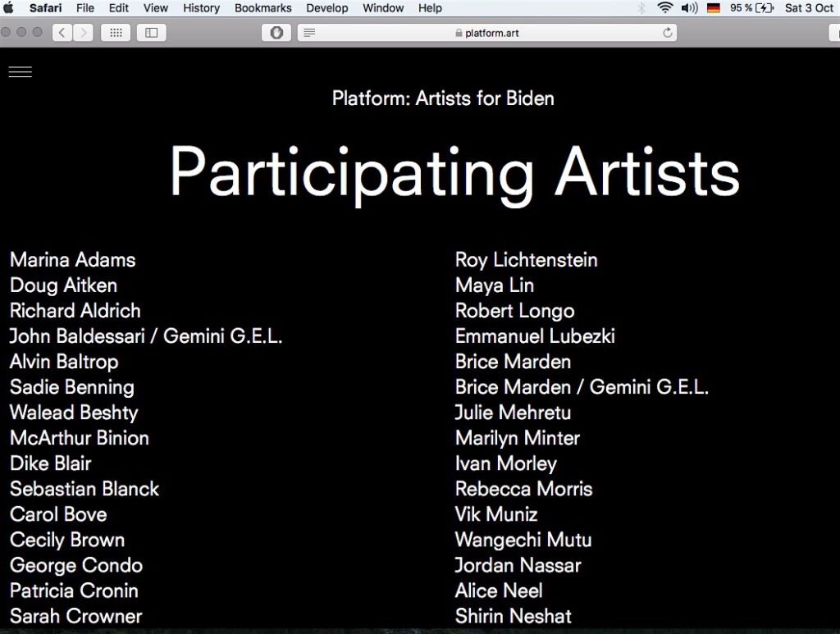Open artist Marina Adams
840x634 pixels.
point(73,260)
